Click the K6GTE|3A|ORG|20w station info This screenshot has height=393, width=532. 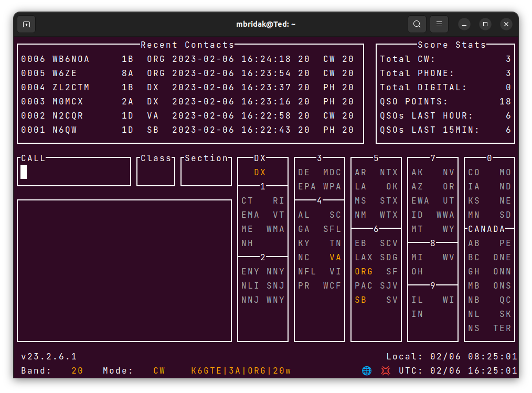point(241,370)
